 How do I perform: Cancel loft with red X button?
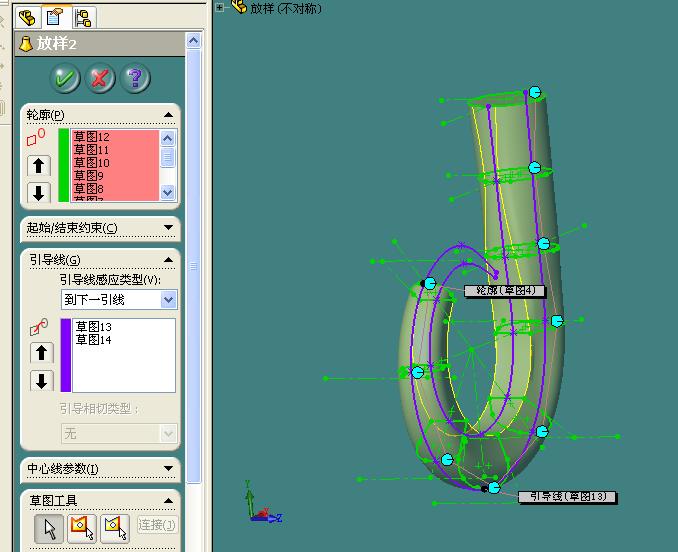point(100,78)
